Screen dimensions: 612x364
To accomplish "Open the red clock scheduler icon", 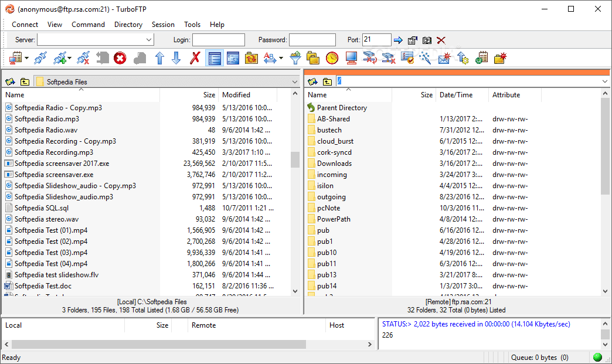I will pos(332,59).
